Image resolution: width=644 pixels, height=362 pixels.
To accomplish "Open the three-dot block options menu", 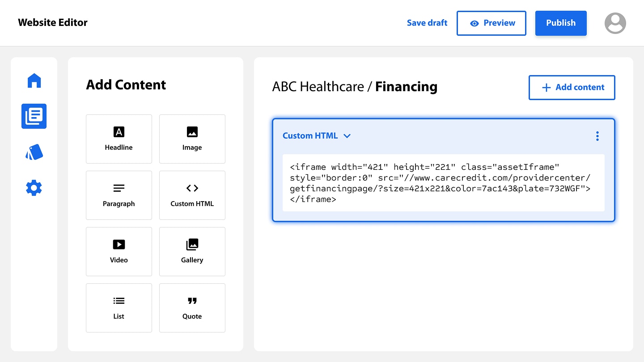I will point(597,136).
